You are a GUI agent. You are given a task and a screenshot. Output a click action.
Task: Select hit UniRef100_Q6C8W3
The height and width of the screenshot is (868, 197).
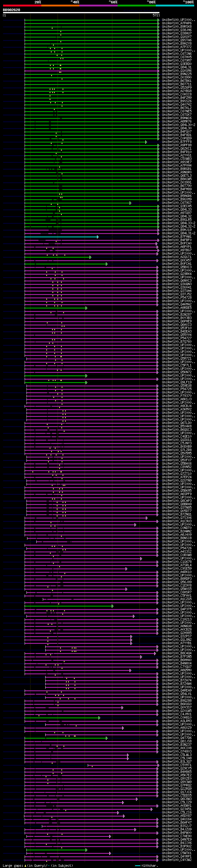176,799
